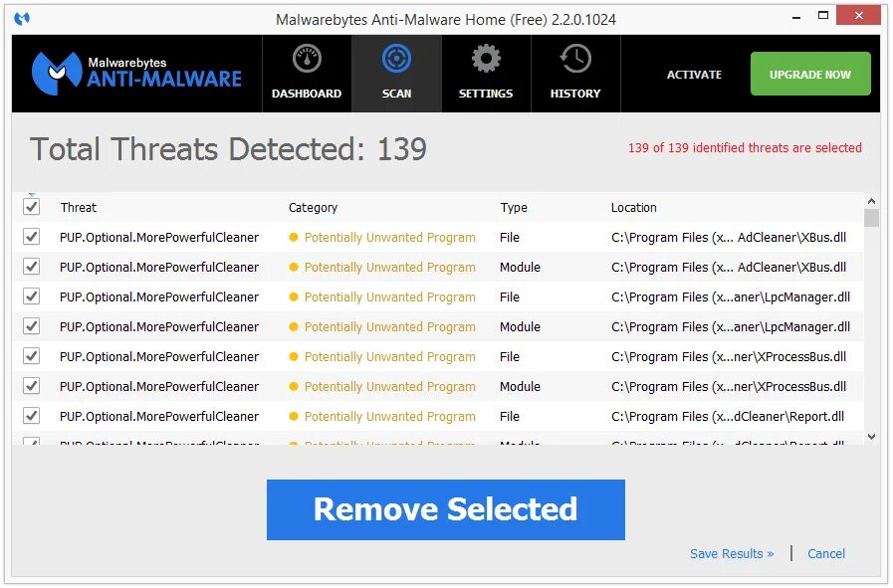The height and width of the screenshot is (588, 893).
Task: Click the UPGRADE NOW button
Action: [x=809, y=74]
